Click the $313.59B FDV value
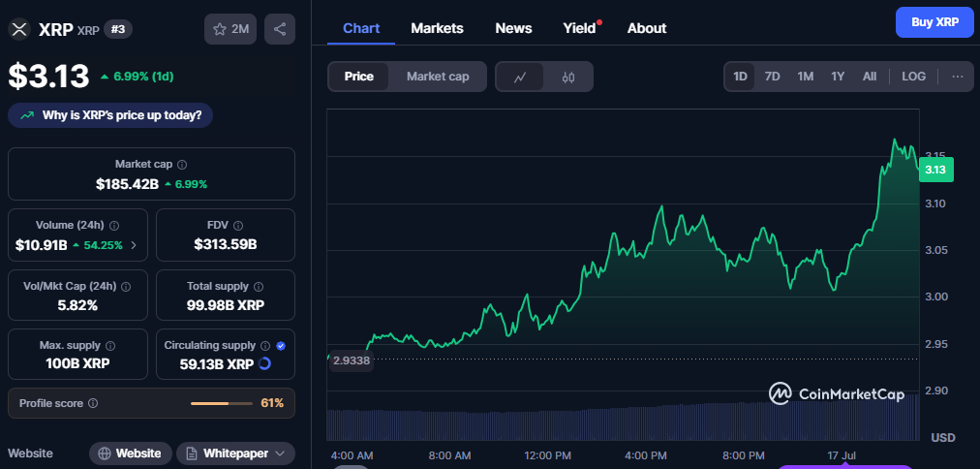The height and width of the screenshot is (469, 980). [225, 245]
